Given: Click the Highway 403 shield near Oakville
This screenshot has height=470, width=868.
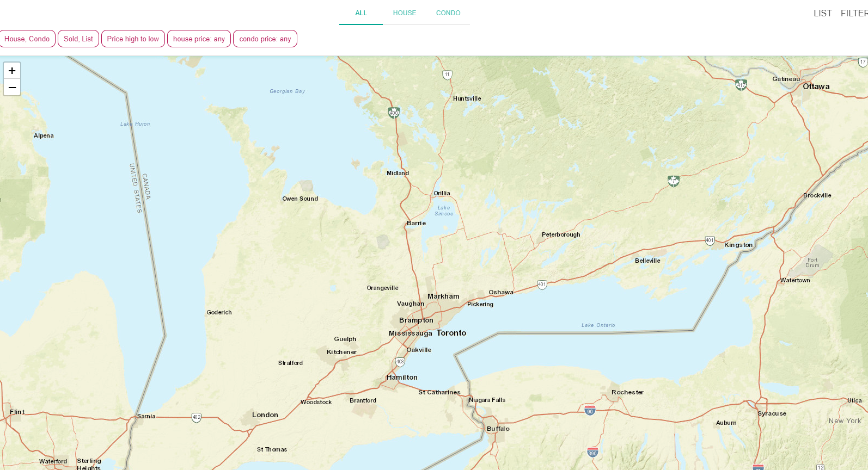Looking at the screenshot, I should pyautogui.click(x=400, y=362).
